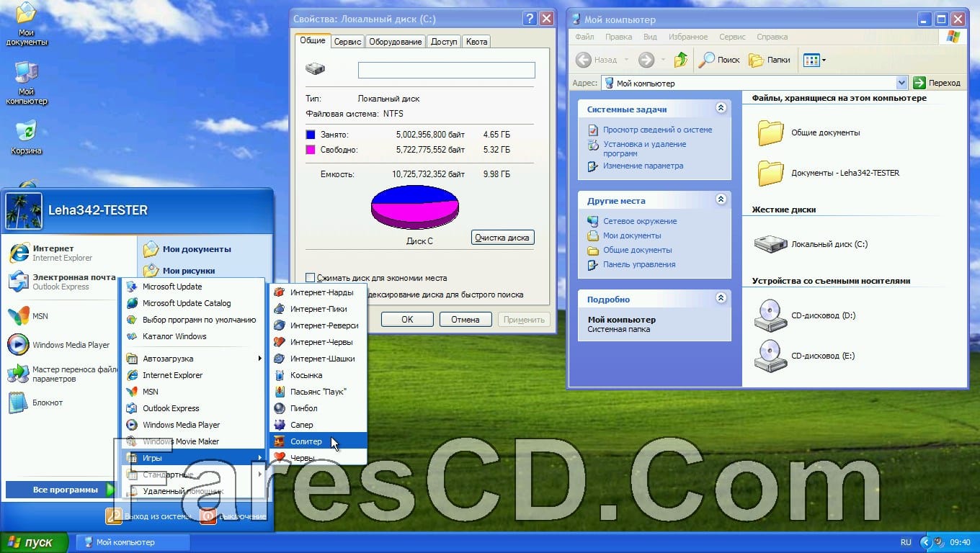Image resolution: width=980 pixels, height=553 pixels.
Task: Open Избранное menu in My Computer
Action: (687, 37)
